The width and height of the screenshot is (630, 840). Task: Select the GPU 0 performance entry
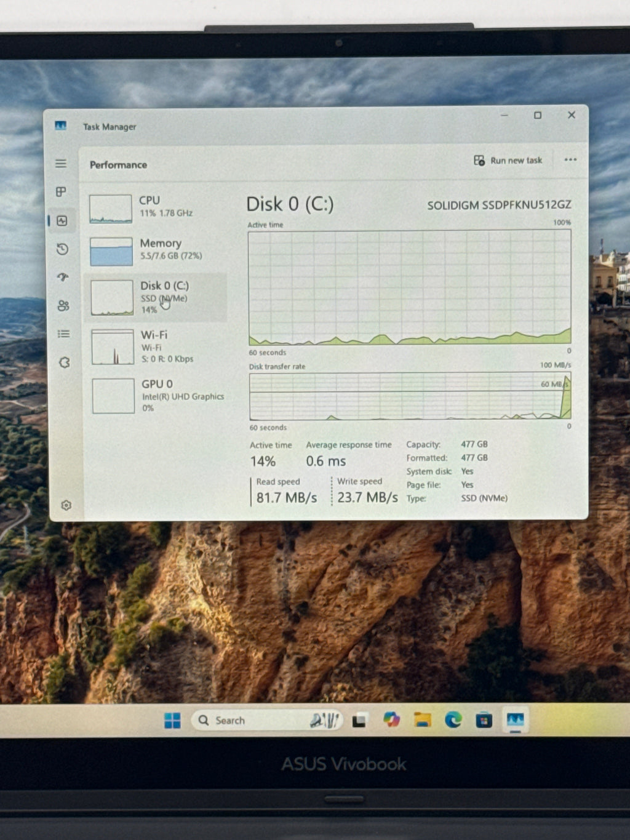[x=157, y=395]
